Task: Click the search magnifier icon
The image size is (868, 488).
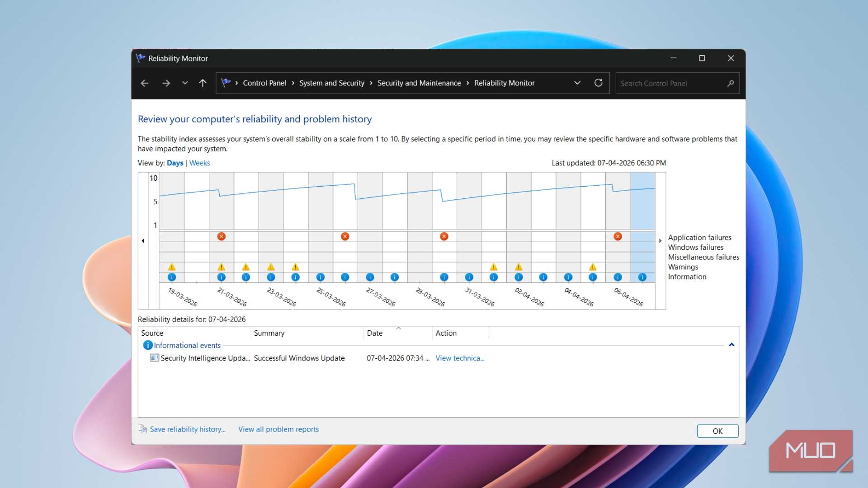Action: tap(731, 83)
